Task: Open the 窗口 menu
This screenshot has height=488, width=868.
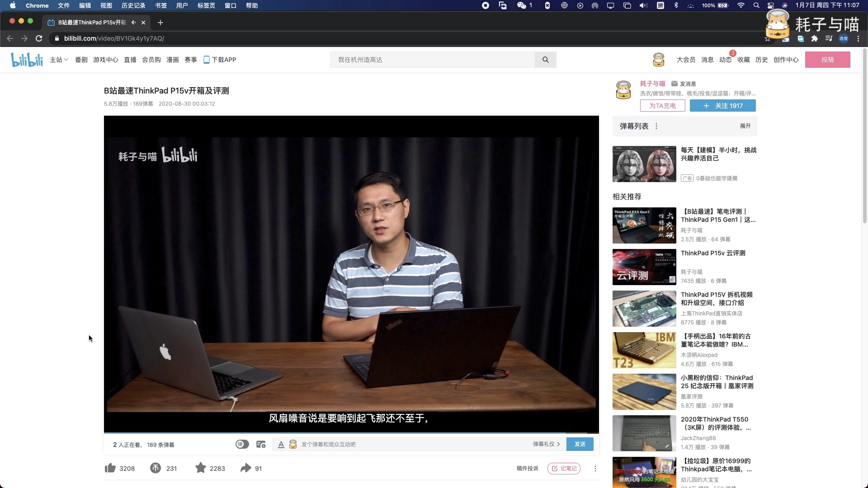Action: tap(231, 5)
